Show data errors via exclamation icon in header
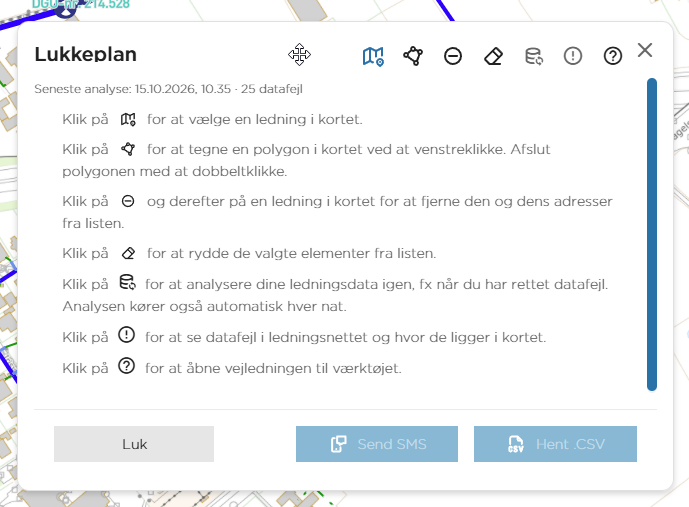 coord(573,56)
